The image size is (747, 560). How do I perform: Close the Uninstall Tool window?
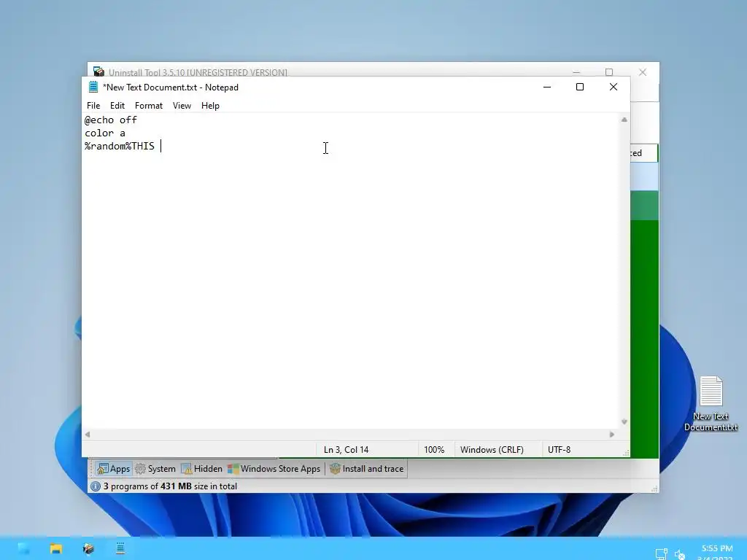[643, 72]
